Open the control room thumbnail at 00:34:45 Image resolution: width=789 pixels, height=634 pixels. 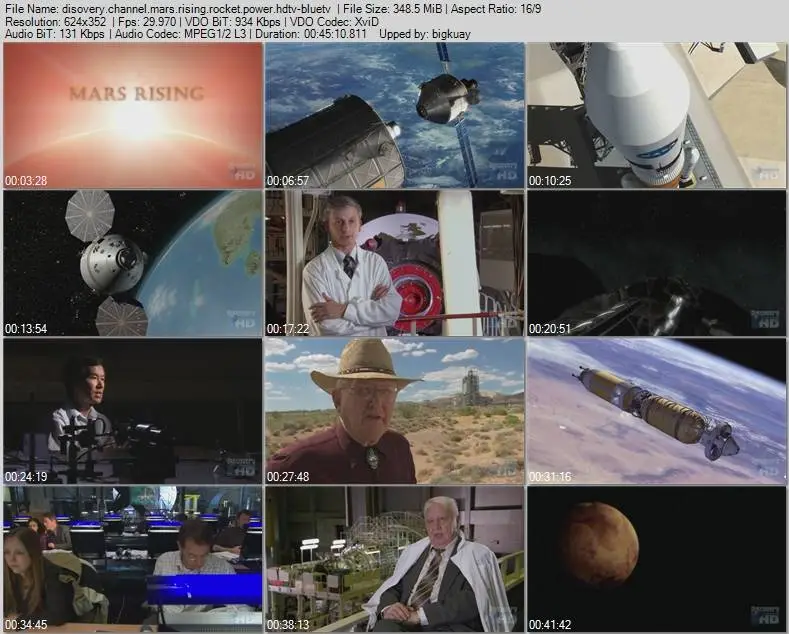133,559
